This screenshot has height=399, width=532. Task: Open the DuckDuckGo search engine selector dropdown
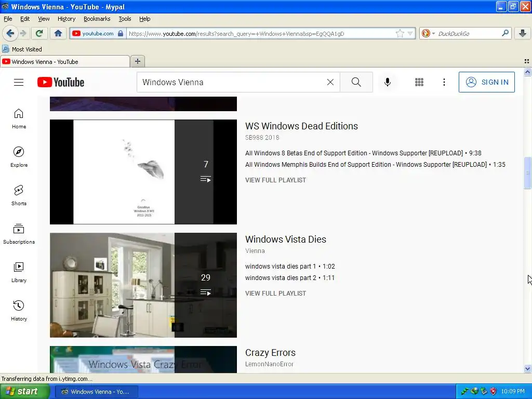click(429, 33)
